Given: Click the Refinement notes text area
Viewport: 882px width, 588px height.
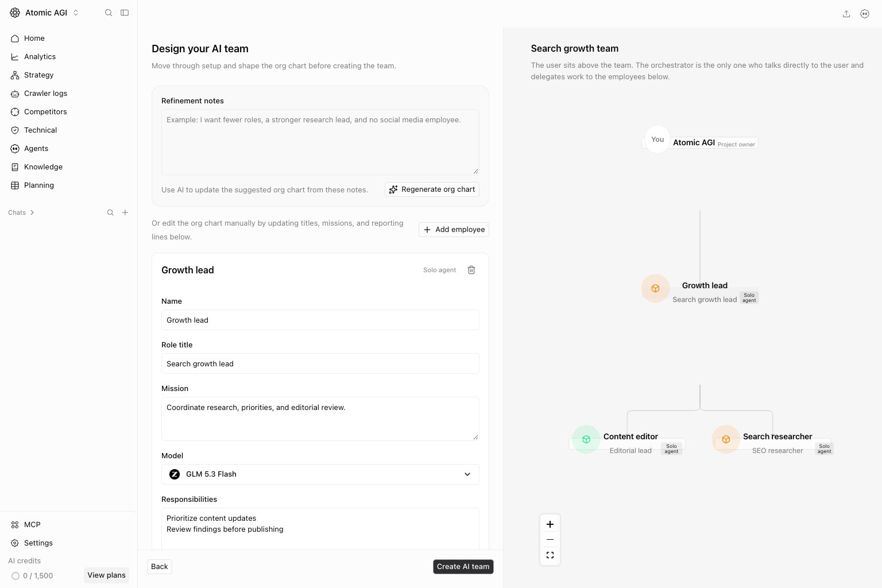Looking at the screenshot, I should tap(320, 142).
